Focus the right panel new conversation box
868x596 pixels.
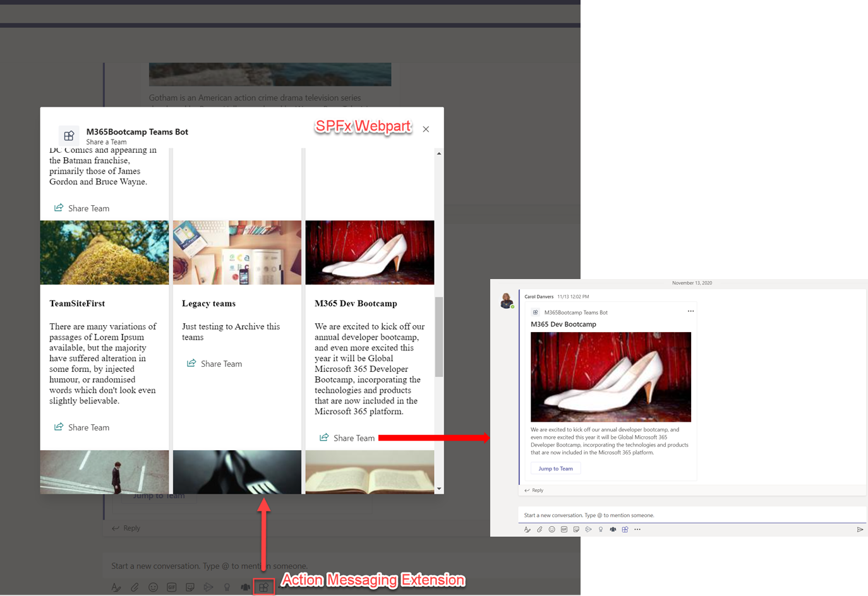coord(692,515)
